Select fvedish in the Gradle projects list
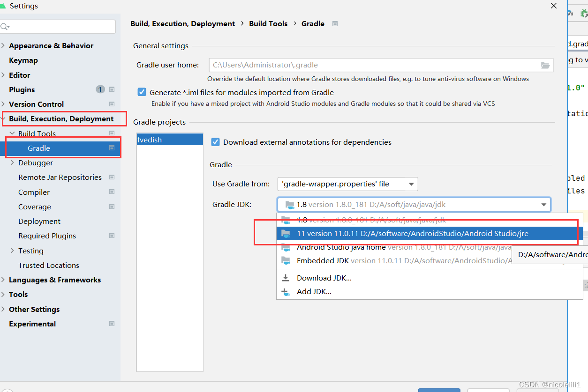The width and height of the screenshot is (588, 392). [x=170, y=139]
